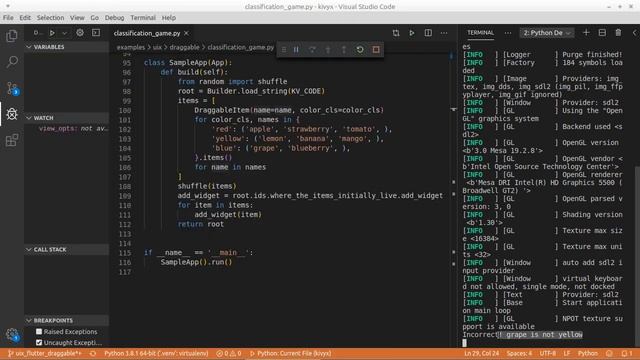Screen dimensions: 640x360
Task: Open the Search view in activity bar
Action: point(12,62)
